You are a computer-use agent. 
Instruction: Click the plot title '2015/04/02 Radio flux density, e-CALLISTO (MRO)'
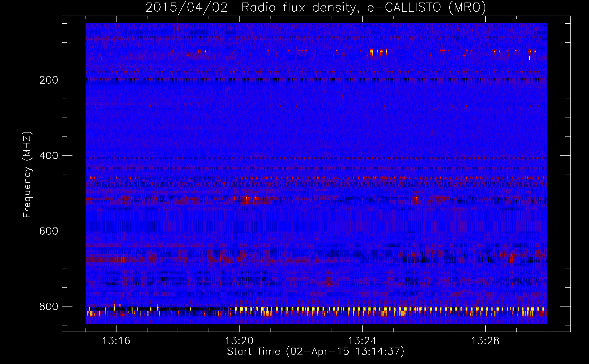coord(316,7)
